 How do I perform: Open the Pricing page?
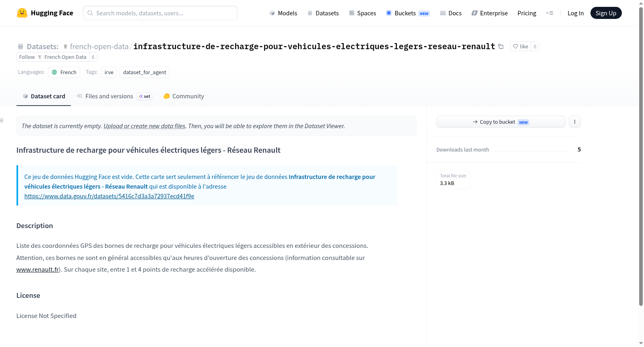(527, 13)
